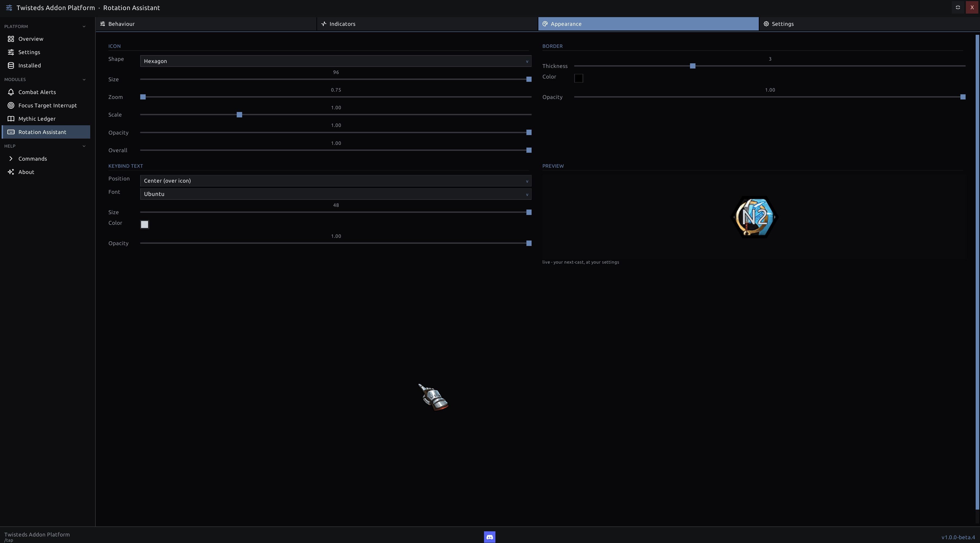This screenshot has height=543, width=980.
Task: Open the Combat Alerts module
Action: (x=46, y=92)
